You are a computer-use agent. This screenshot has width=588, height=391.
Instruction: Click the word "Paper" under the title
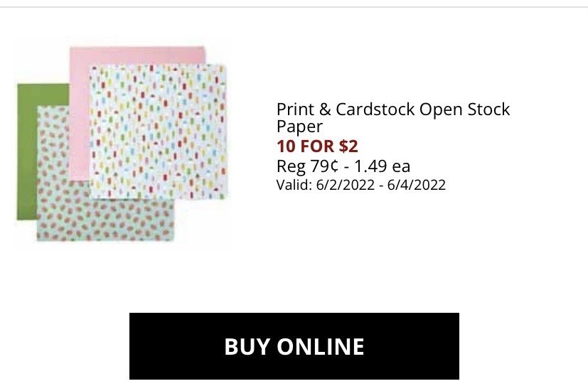tap(299, 127)
